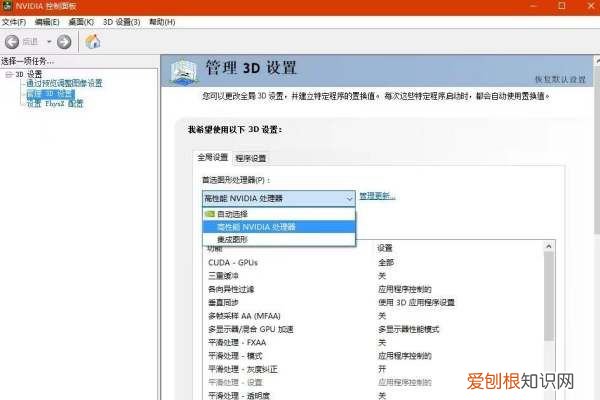Toggle the 首选图形处理器 combo box
This screenshot has width=600, height=400.
click(x=279, y=198)
